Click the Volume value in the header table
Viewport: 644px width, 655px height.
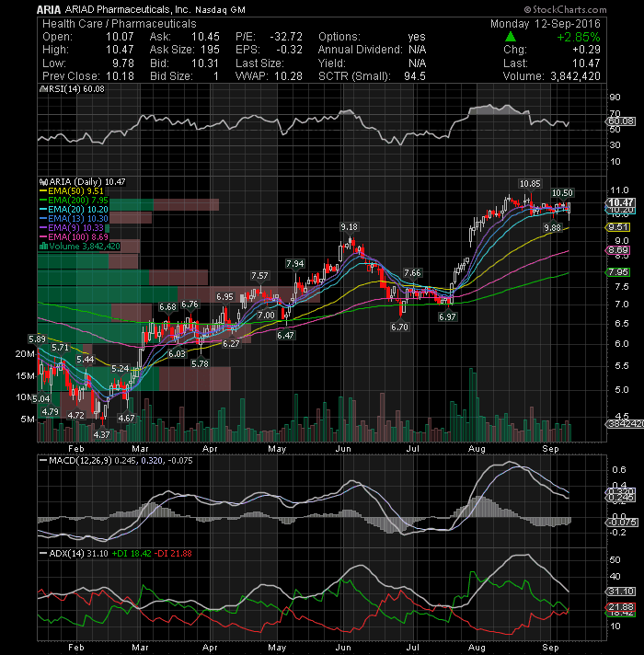575,76
